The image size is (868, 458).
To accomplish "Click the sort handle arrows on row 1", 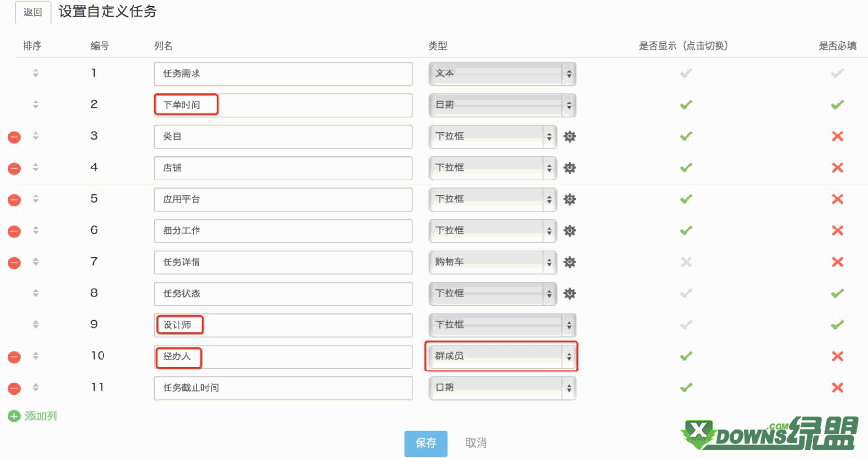I will (x=36, y=72).
